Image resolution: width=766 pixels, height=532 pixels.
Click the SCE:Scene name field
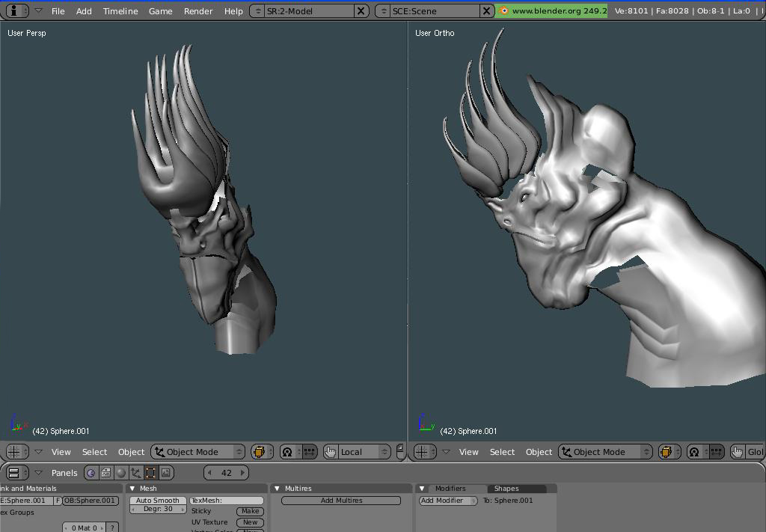point(434,10)
